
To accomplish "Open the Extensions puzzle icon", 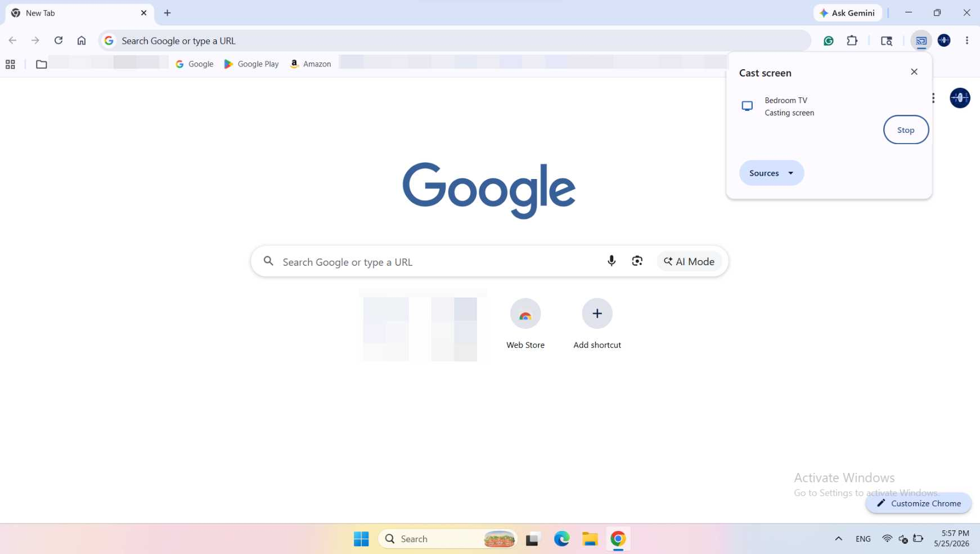I will [x=852, y=41].
